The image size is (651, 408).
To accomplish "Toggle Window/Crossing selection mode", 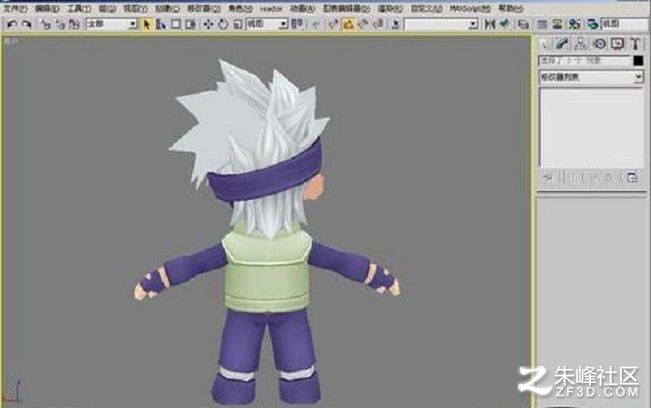I will [190, 24].
